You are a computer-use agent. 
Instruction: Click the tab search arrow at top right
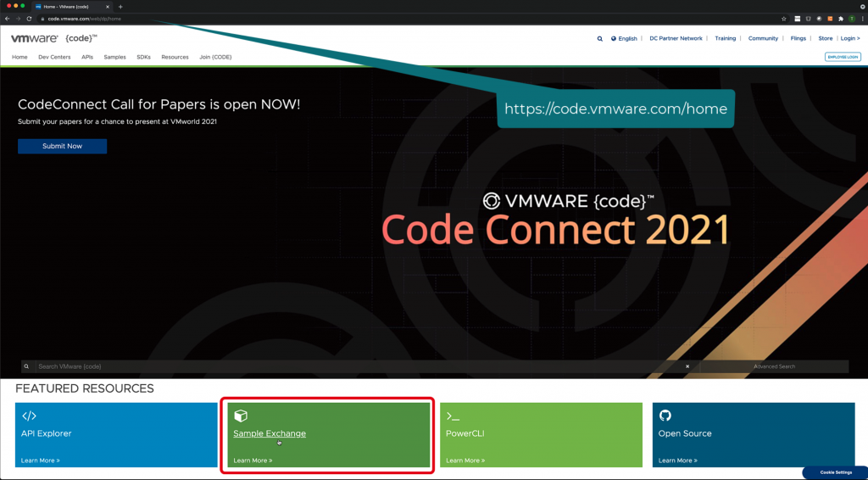pyautogui.click(x=862, y=7)
